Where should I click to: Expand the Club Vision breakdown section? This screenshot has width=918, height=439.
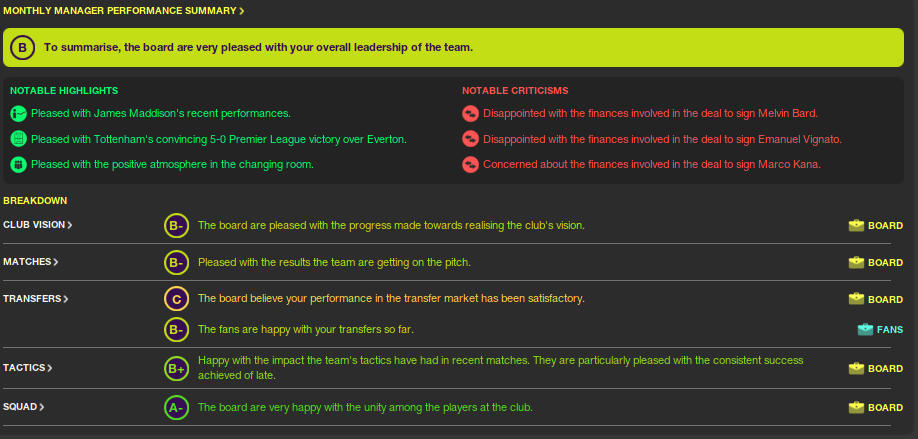coord(38,225)
